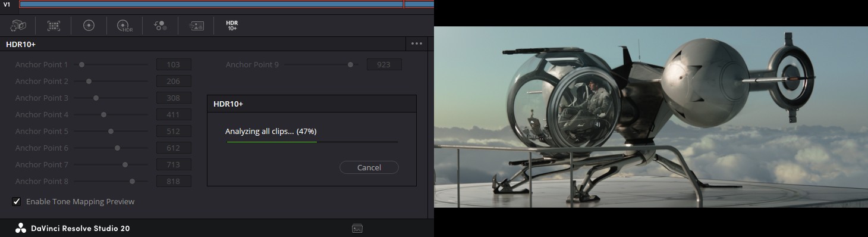The height and width of the screenshot is (237, 868).
Task: Click the DaVinci Resolve logo icon
Action: (21, 228)
